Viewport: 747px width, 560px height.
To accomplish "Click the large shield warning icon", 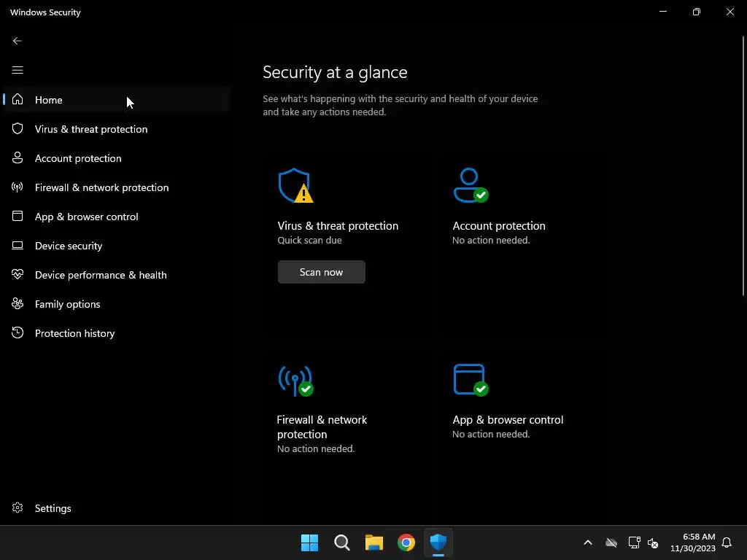I will point(296,186).
